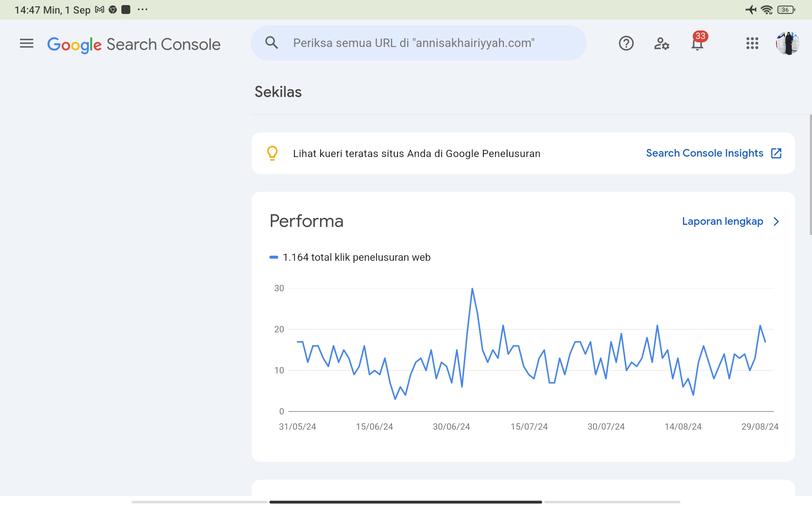Open user and settings management icon

661,43
